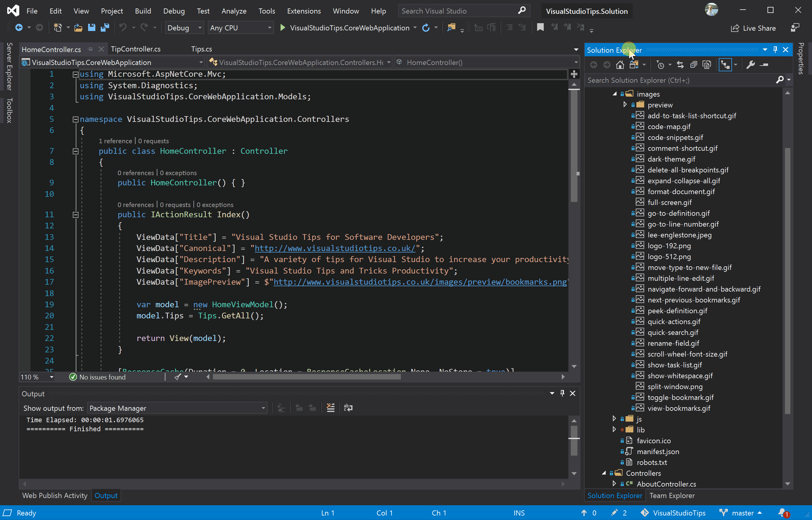
Task: Start debugging VisualStudioTips.CoreWebApplication
Action: point(282,28)
